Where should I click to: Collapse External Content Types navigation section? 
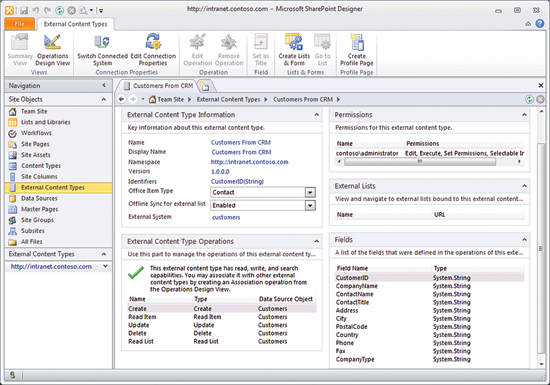click(104, 254)
